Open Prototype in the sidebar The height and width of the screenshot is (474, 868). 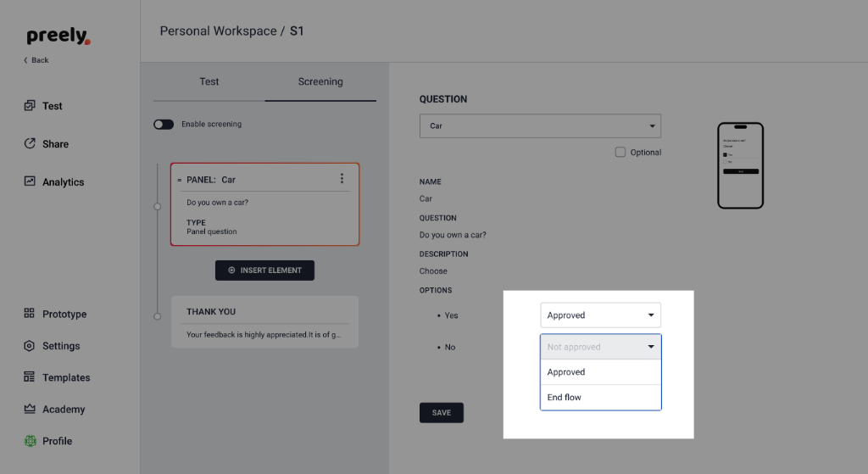click(55, 314)
